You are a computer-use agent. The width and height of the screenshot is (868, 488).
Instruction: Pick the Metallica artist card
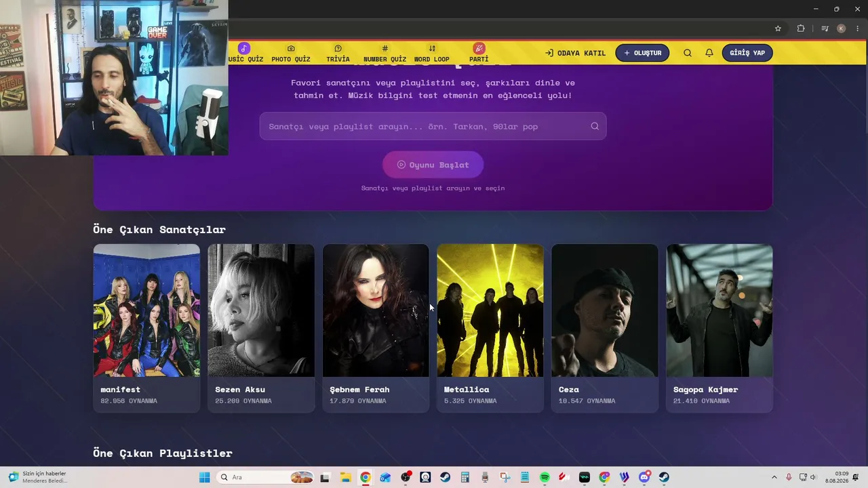click(490, 328)
